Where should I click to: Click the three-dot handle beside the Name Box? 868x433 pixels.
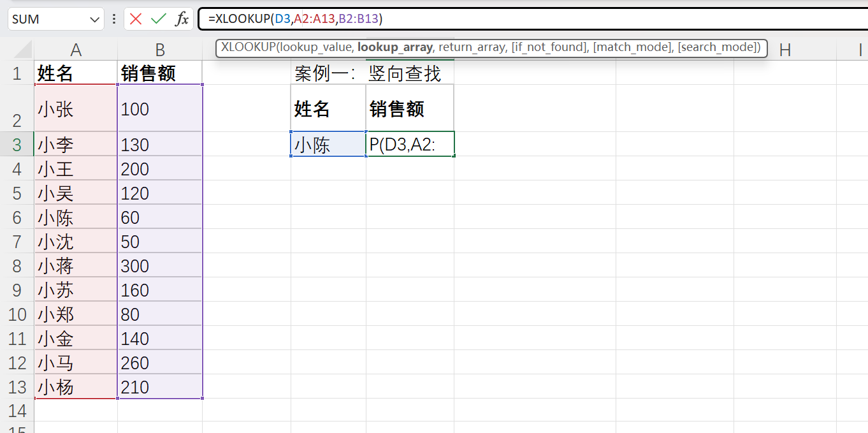[114, 19]
